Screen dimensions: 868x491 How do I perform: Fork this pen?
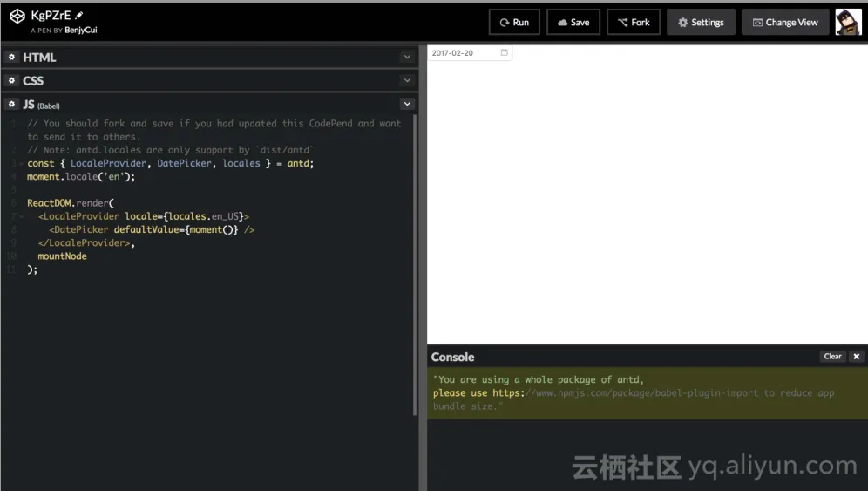coord(634,23)
